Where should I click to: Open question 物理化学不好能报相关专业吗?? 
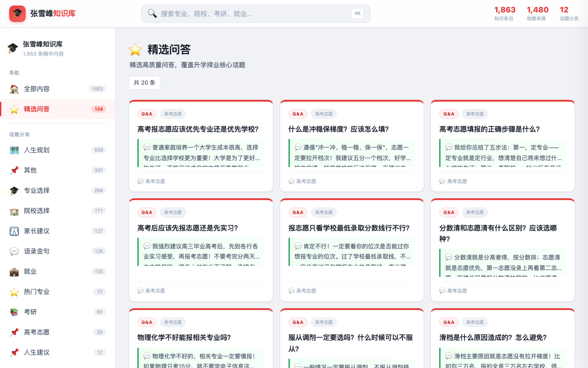(x=184, y=338)
